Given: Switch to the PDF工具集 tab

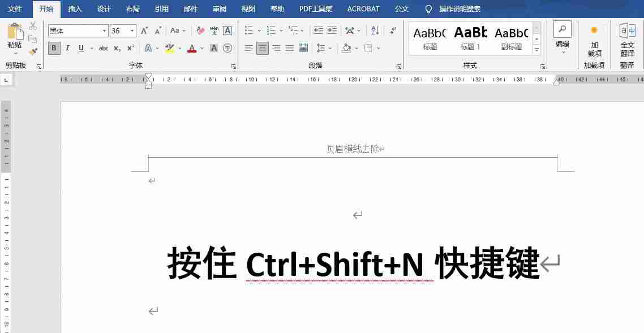Looking at the screenshot, I should pyautogui.click(x=316, y=9).
